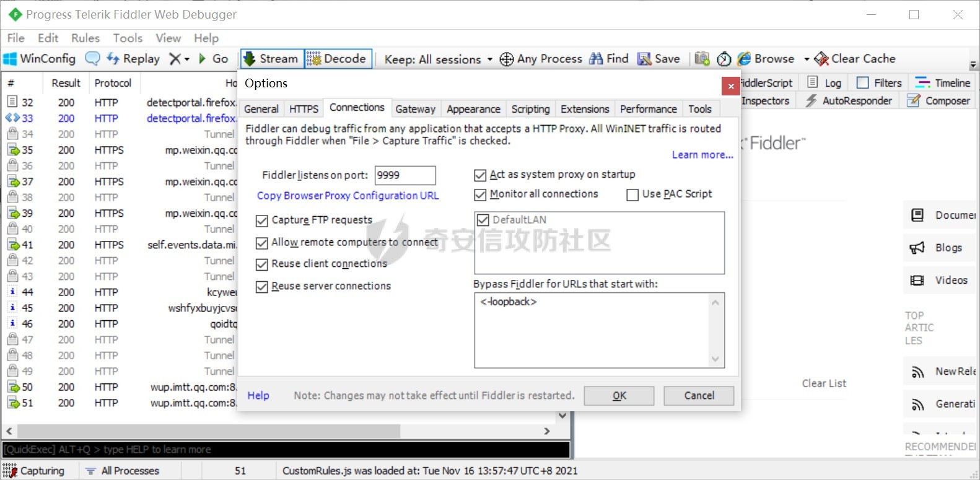Open the Remove sessions X dropdown arrow
Image resolution: width=980 pixels, height=480 pixels.
pos(186,59)
